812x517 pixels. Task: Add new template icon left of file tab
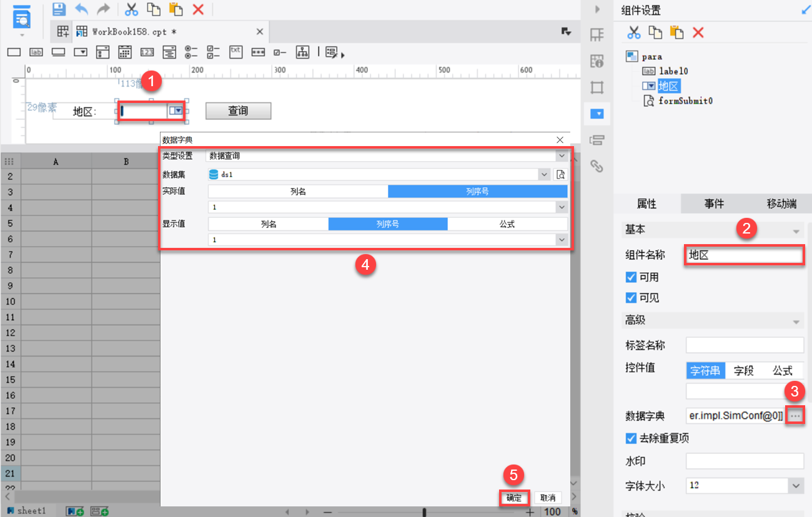63,31
